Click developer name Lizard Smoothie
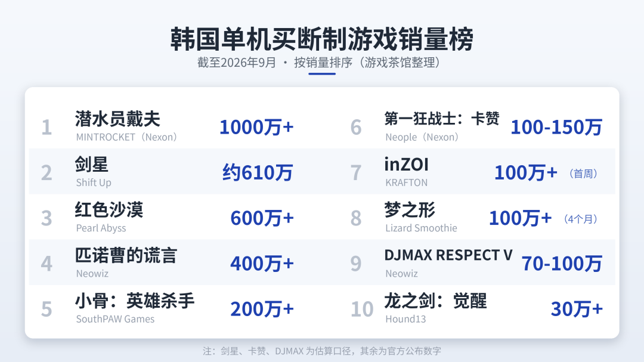Viewport: 644px width, 362px height. 422,228
